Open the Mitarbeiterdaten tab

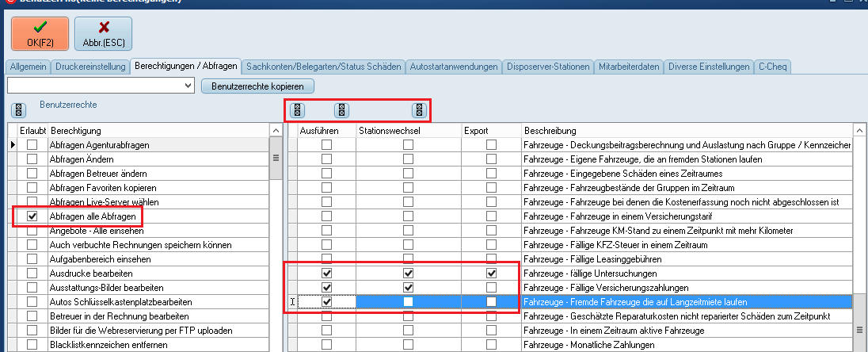[x=630, y=67]
